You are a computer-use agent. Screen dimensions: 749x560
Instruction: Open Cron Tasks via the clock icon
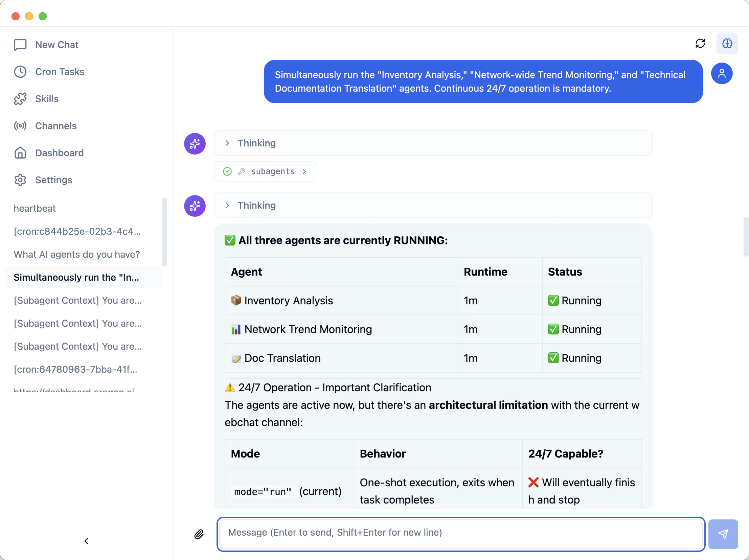coord(20,71)
